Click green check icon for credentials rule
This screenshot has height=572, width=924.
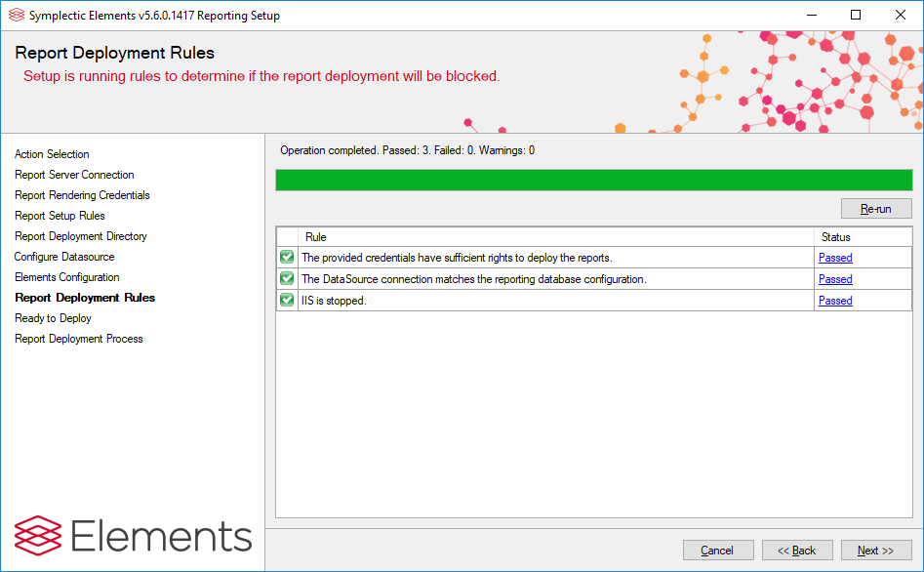(287, 257)
